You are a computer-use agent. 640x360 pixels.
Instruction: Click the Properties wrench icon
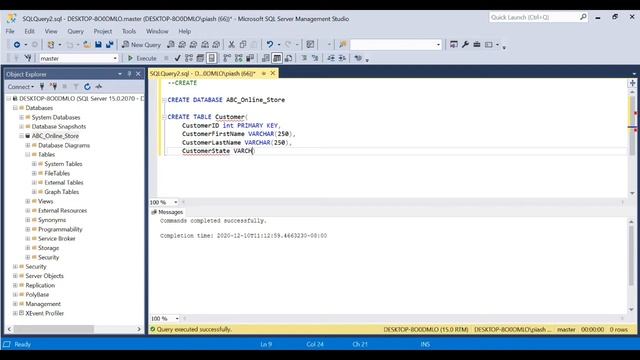click(465, 44)
